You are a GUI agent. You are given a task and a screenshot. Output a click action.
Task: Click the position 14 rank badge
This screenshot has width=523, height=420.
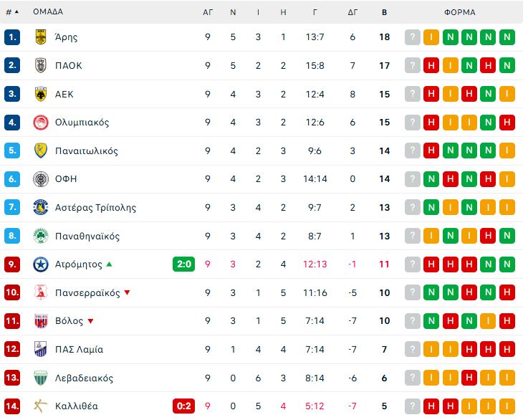coord(12,406)
